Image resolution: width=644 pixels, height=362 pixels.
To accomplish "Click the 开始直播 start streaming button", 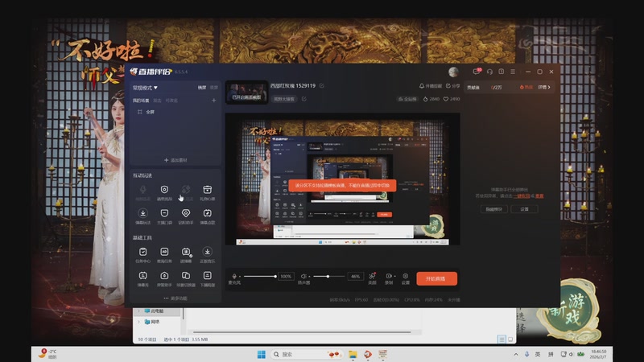I will pos(436,278).
